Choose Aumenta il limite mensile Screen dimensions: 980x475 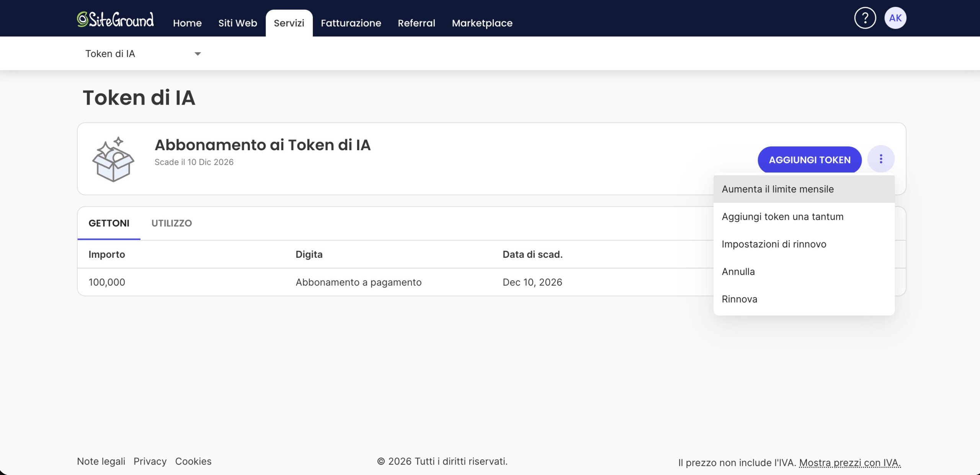tap(804, 189)
